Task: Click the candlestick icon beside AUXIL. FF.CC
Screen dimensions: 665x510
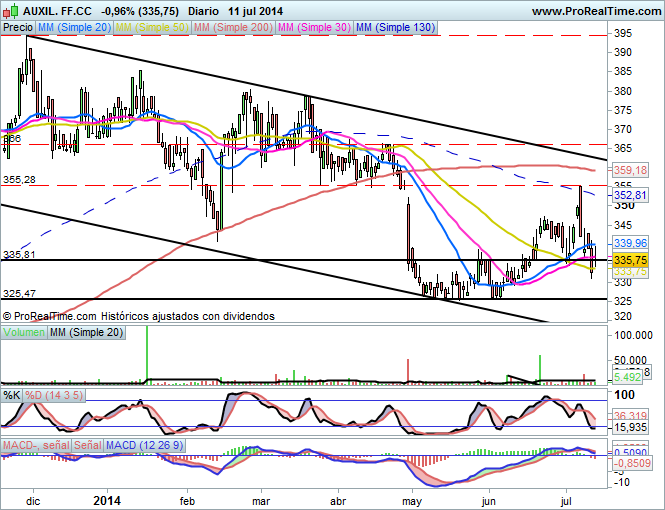Action: click(11, 11)
